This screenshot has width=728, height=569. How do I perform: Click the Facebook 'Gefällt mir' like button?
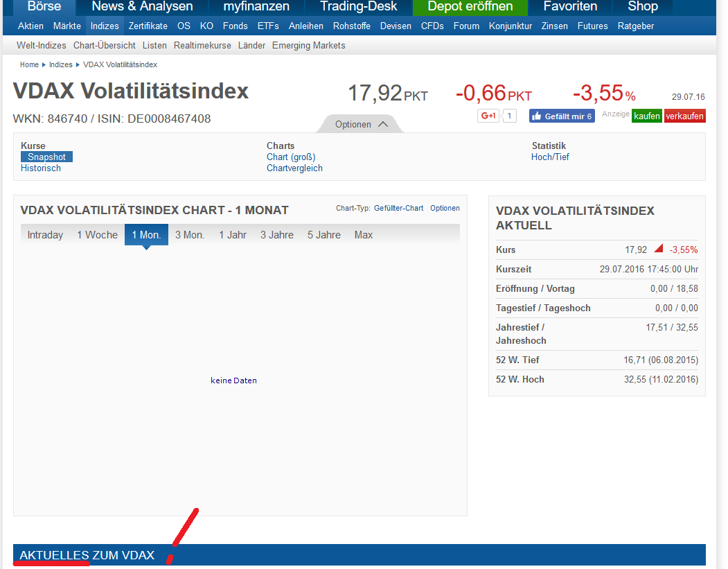[562, 116]
